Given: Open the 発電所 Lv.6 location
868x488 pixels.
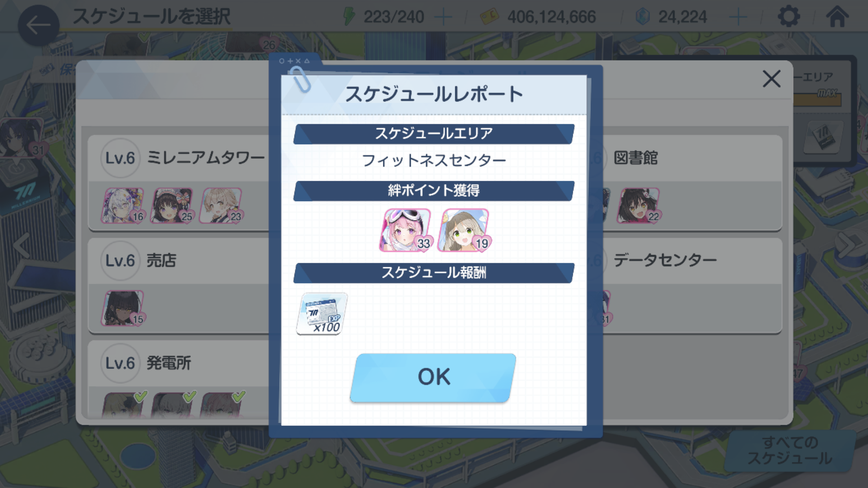Looking at the screenshot, I should [179, 379].
